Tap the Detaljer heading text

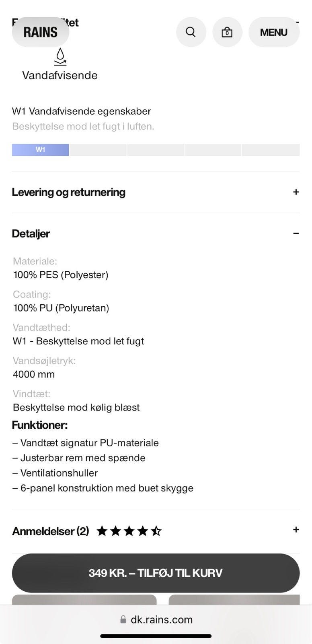click(x=31, y=234)
